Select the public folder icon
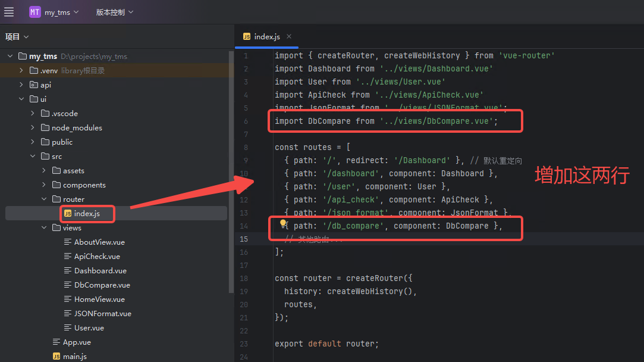 tap(45, 142)
